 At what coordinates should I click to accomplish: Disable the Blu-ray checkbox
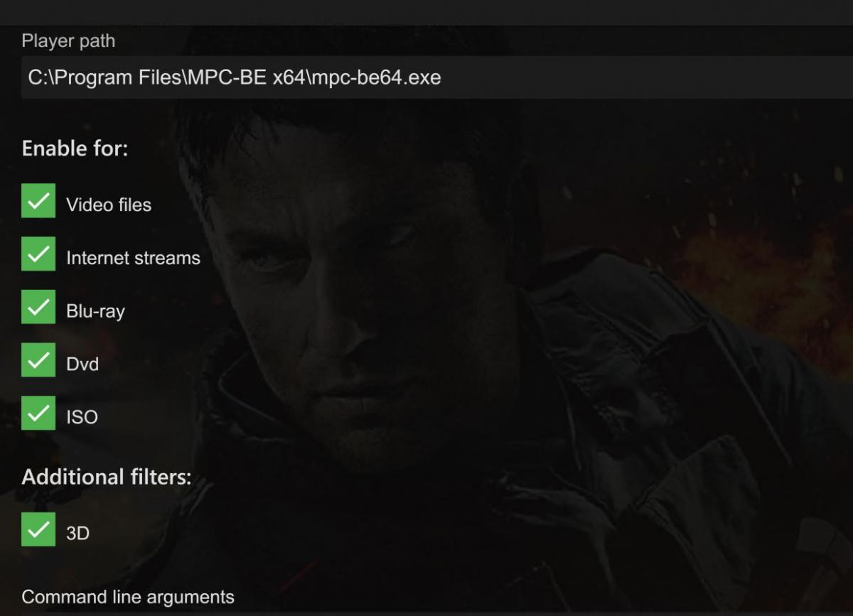click(38, 309)
